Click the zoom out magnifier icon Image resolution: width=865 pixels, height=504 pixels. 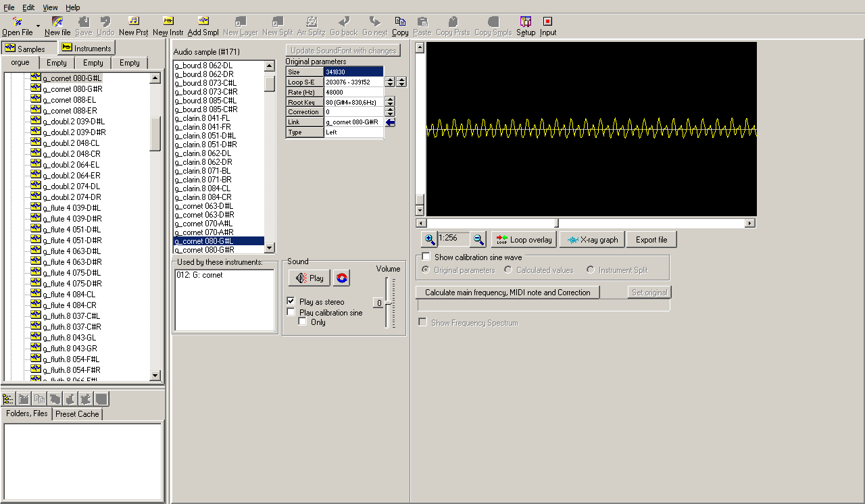478,240
